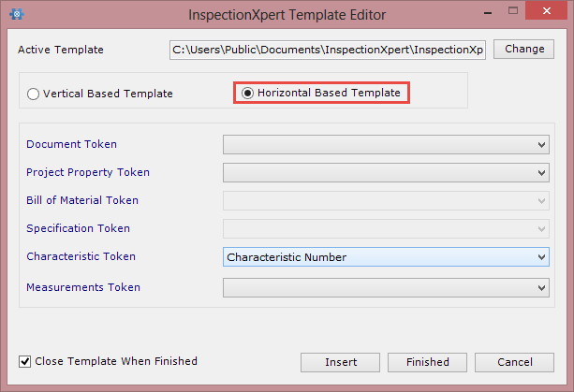The height and width of the screenshot is (392, 574).
Task: Minimize the Template Editor window
Action: coord(487,12)
